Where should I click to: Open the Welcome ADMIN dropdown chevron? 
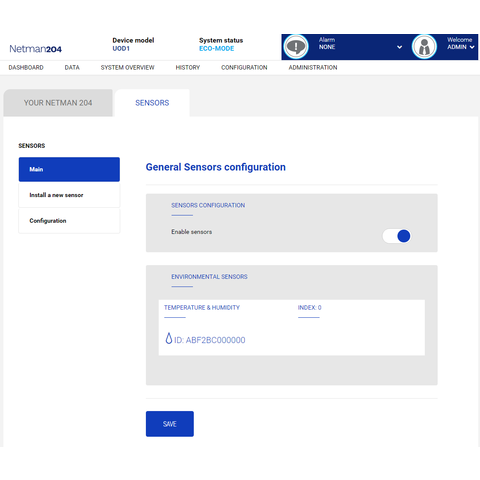pyautogui.click(x=472, y=47)
